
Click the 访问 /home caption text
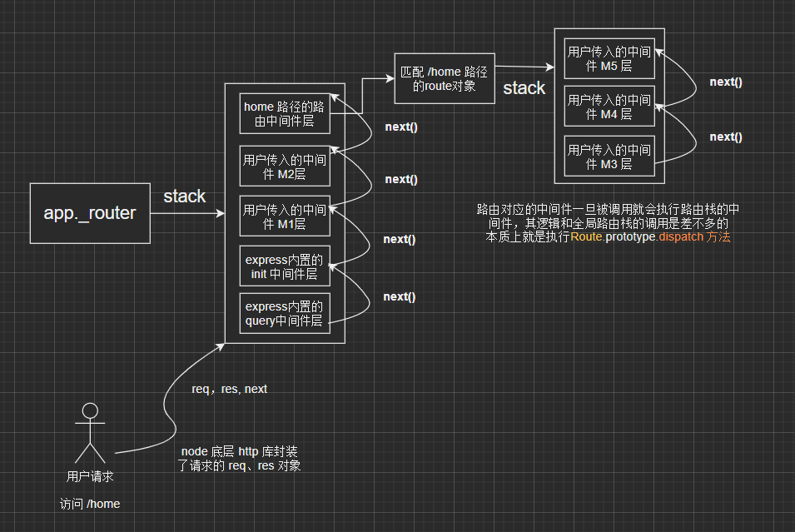90,504
